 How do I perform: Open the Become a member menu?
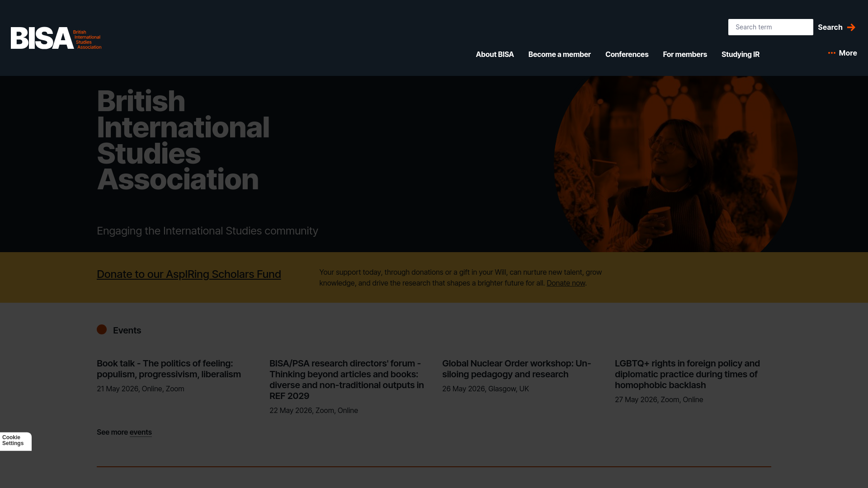point(559,54)
